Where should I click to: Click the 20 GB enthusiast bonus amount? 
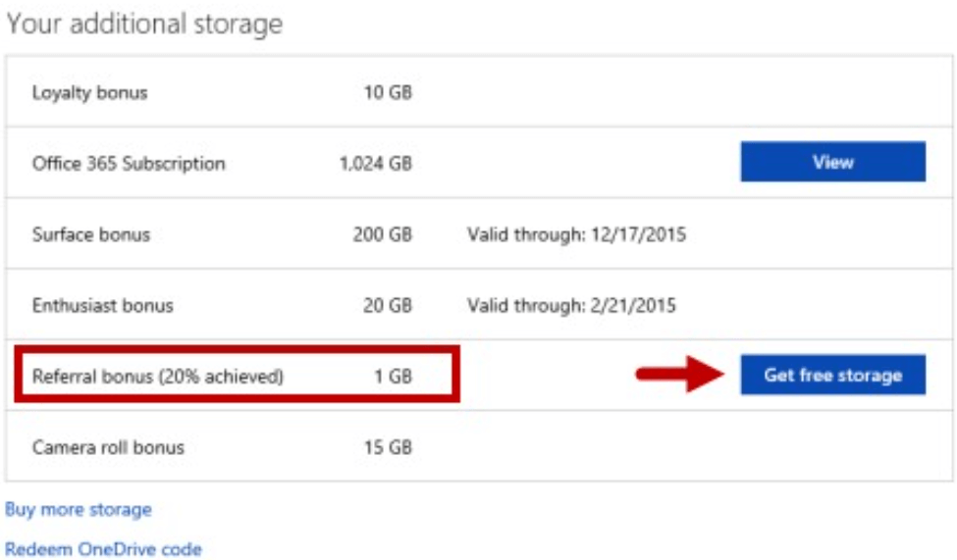point(388,305)
